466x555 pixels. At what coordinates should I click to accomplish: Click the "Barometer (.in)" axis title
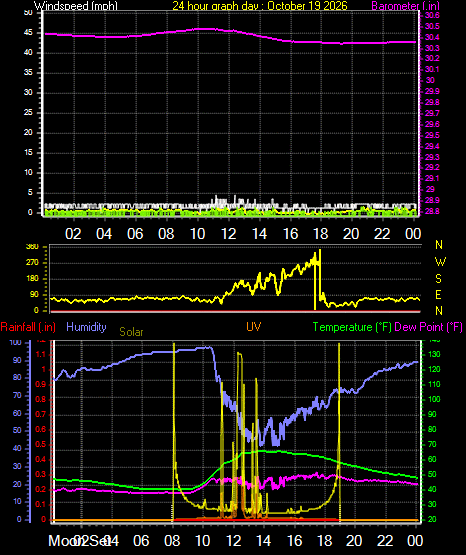pyautogui.click(x=405, y=6)
